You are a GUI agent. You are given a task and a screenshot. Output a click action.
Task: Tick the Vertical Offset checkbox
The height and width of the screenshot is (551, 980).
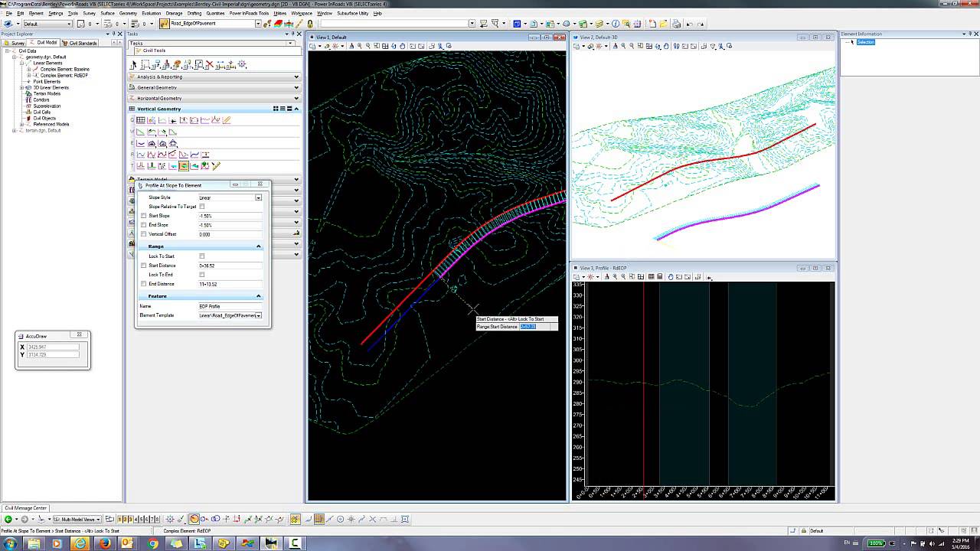143,234
